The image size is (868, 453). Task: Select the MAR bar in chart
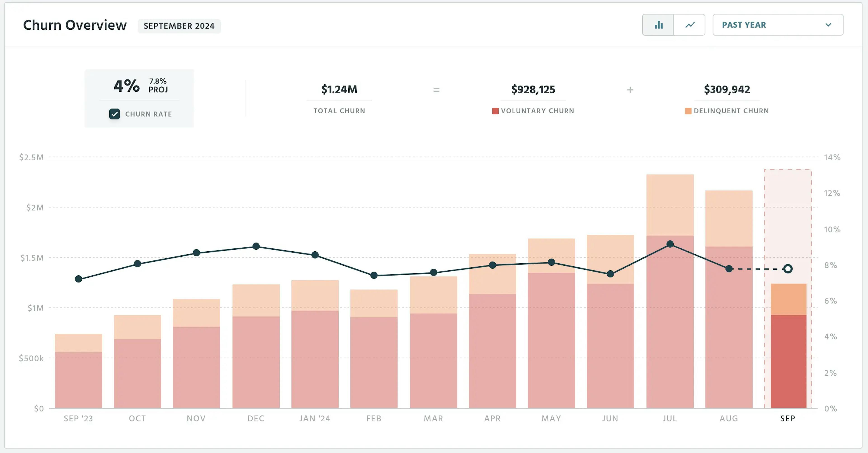pos(434,342)
